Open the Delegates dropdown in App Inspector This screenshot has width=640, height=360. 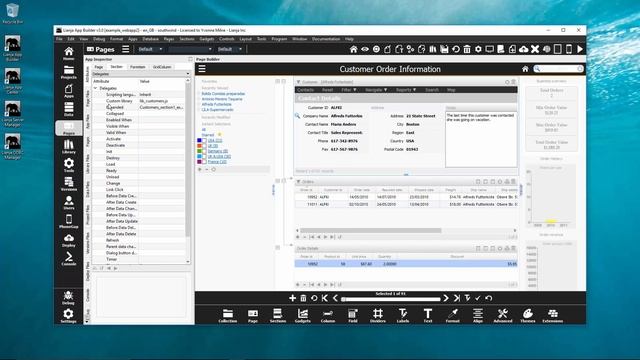[x=141, y=74]
